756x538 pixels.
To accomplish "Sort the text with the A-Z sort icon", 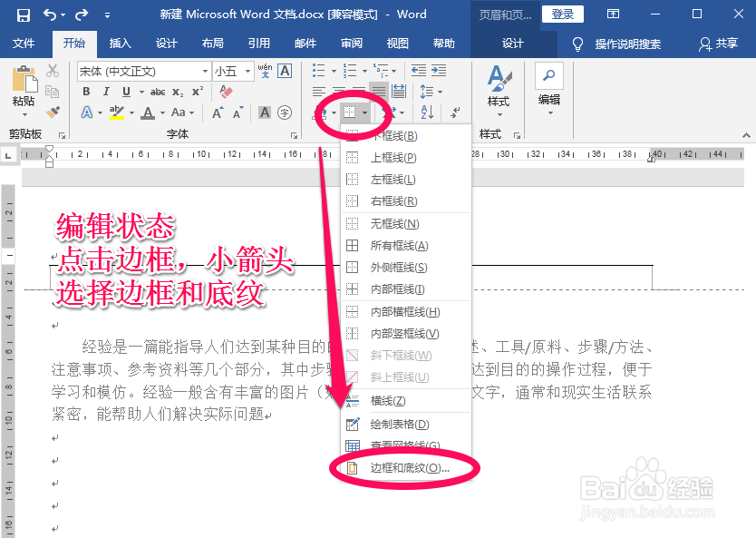I will [x=427, y=112].
